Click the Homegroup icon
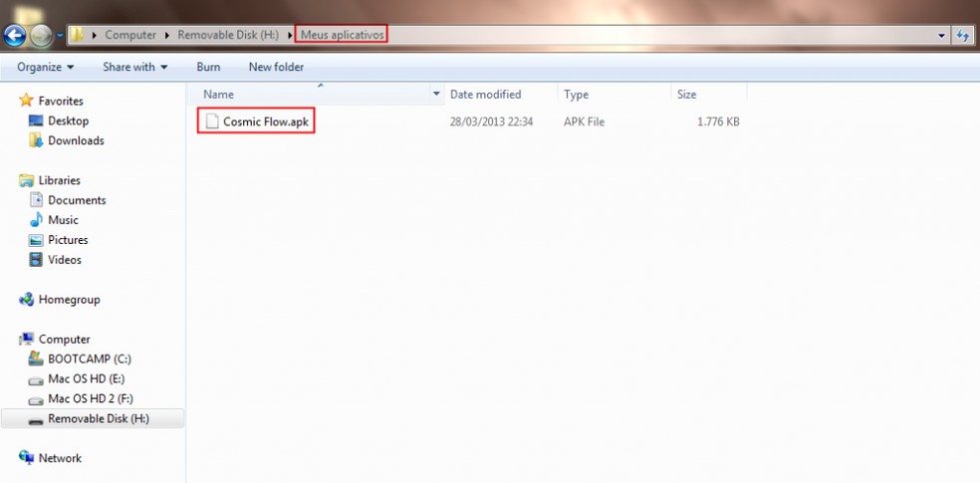 pos(26,300)
